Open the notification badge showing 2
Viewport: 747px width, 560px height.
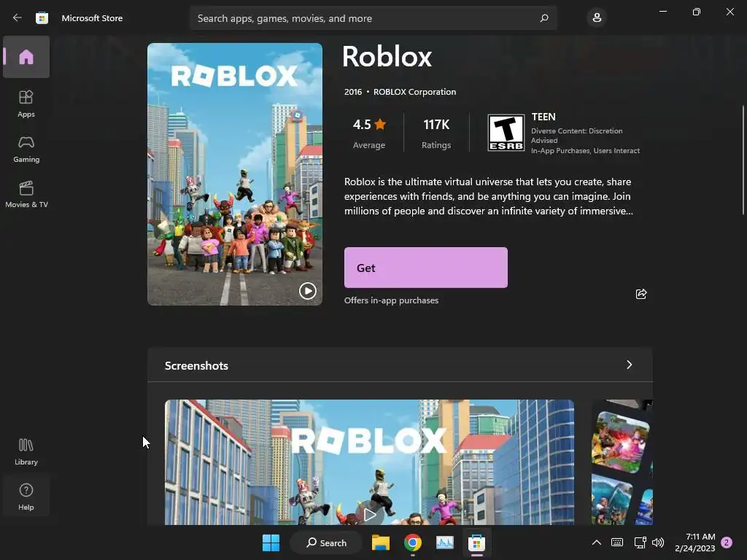coord(727,542)
